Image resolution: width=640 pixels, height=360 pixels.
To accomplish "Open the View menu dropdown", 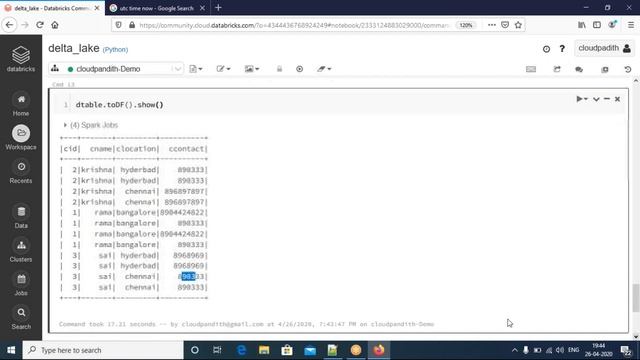I will pos(252,69).
